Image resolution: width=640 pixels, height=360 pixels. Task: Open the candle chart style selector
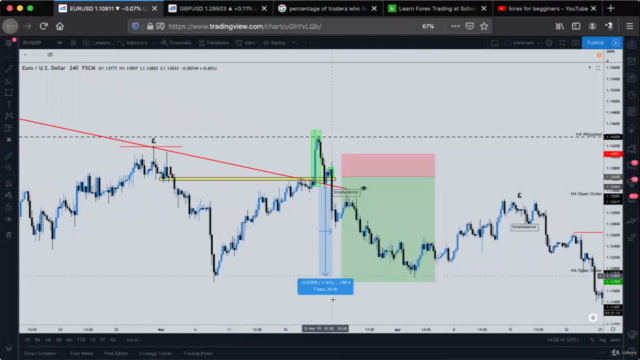click(x=73, y=43)
